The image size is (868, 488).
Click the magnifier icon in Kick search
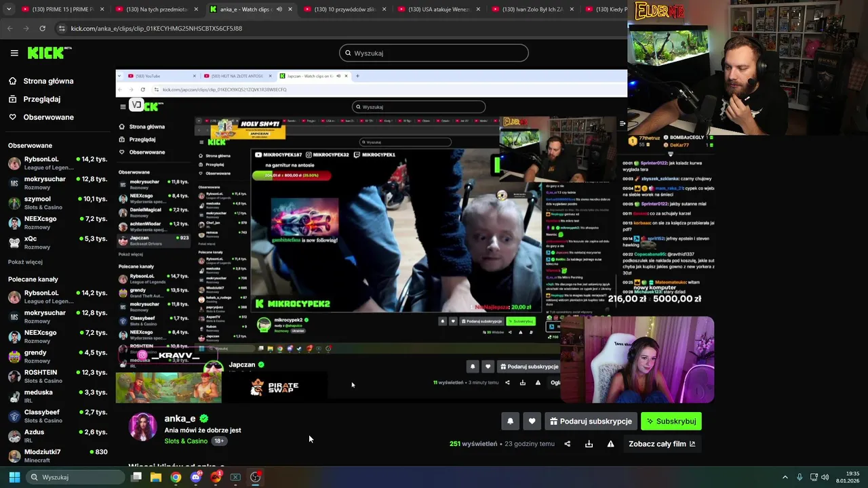(348, 53)
